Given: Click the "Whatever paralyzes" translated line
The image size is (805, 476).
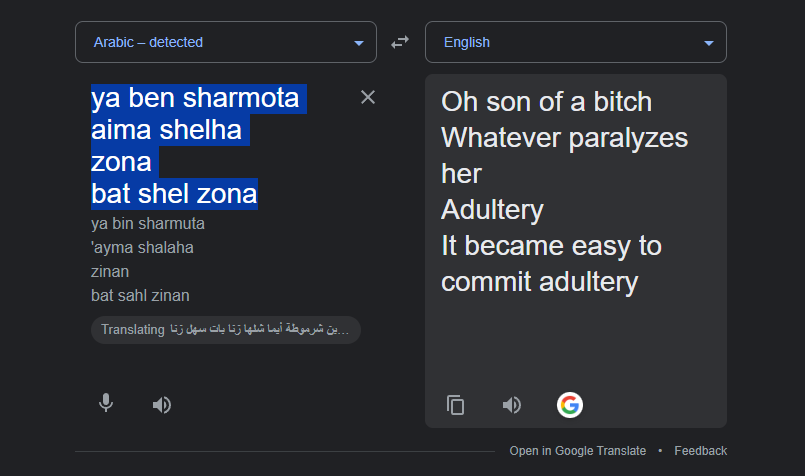Looking at the screenshot, I should (564, 137).
